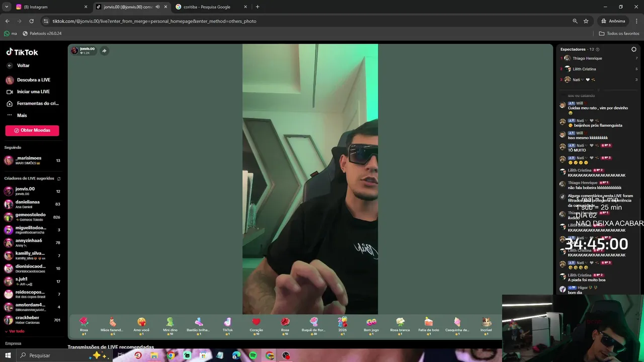Send the Incrível gift
This screenshot has height=362, width=644.
(x=486, y=326)
